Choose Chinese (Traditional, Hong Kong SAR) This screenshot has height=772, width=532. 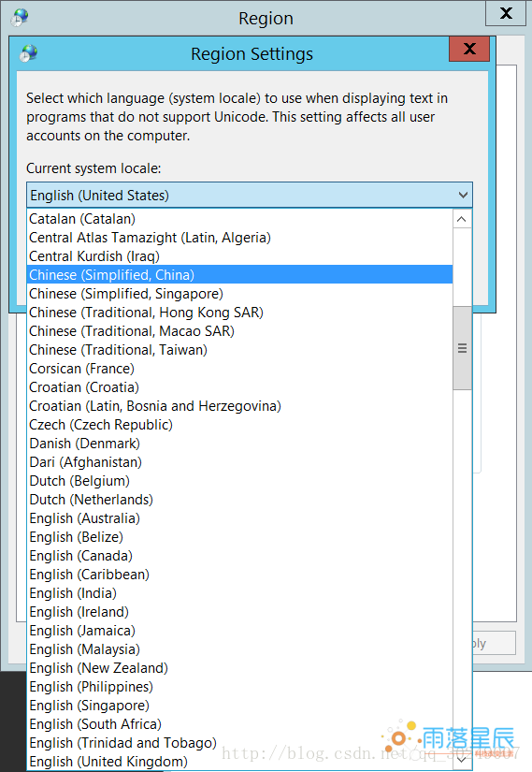click(x=239, y=313)
